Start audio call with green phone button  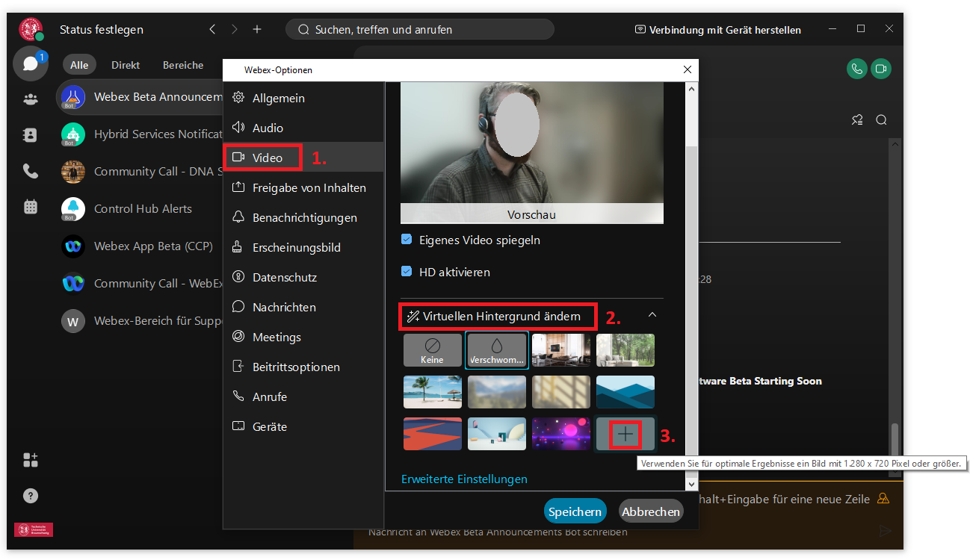click(x=857, y=69)
